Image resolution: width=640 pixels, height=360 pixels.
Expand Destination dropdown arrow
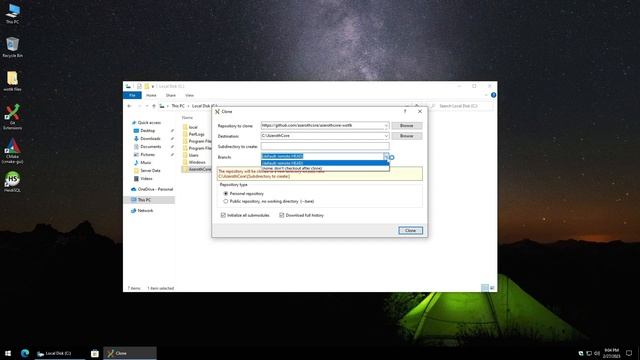tap(386, 136)
